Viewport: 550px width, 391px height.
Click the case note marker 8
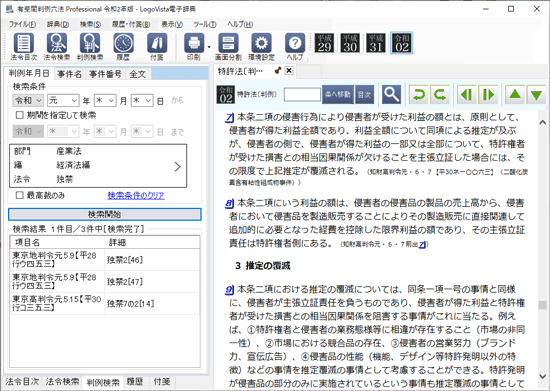[x=229, y=203]
